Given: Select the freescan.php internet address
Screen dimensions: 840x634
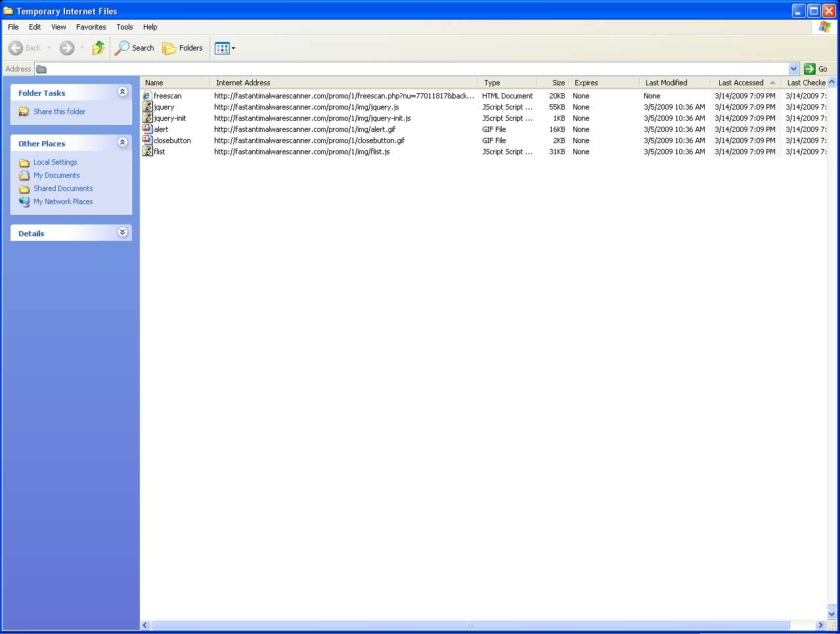Looking at the screenshot, I should (x=344, y=96).
